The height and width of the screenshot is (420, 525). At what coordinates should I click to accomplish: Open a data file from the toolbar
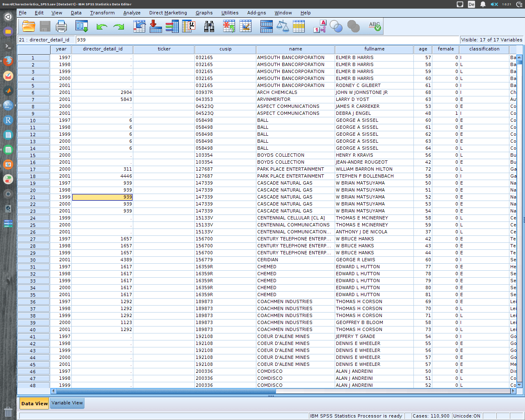[28, 26]
